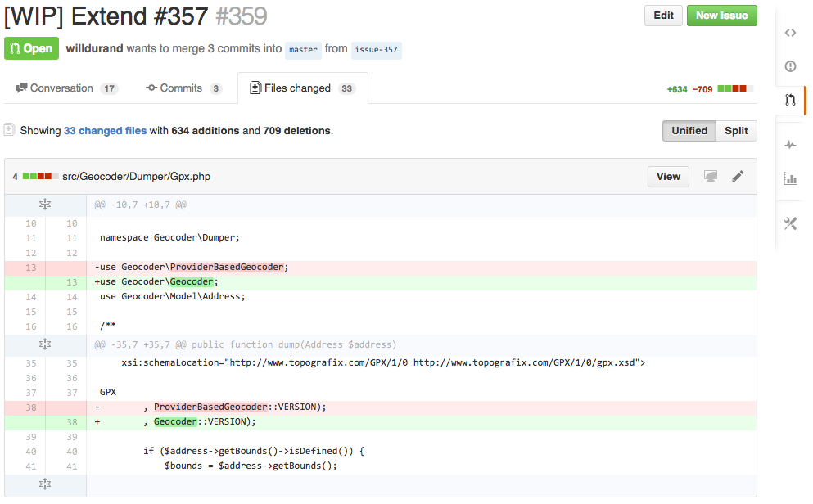Click View to see the full Gpx.php file
813x504 pixels.
[x=668, y=176]
